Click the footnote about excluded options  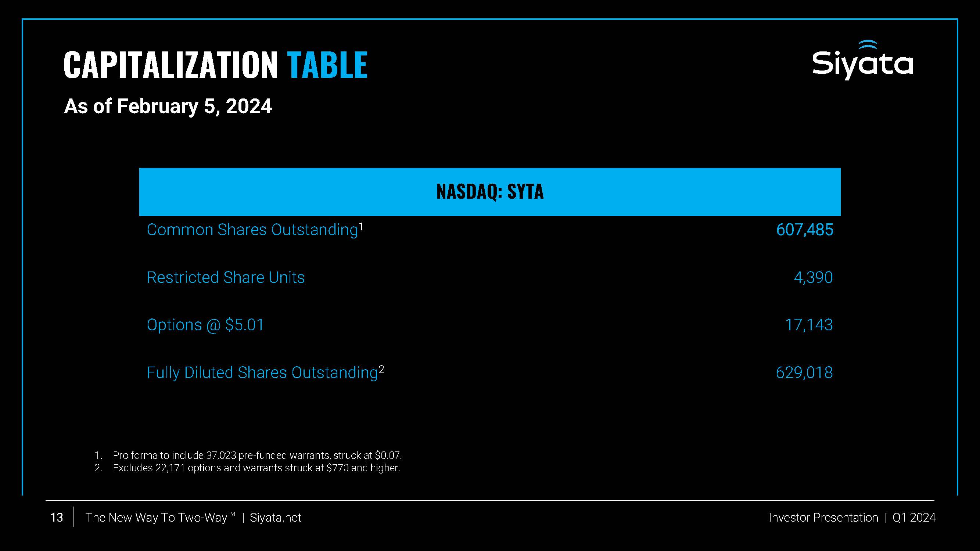click(x=256, y=468)
